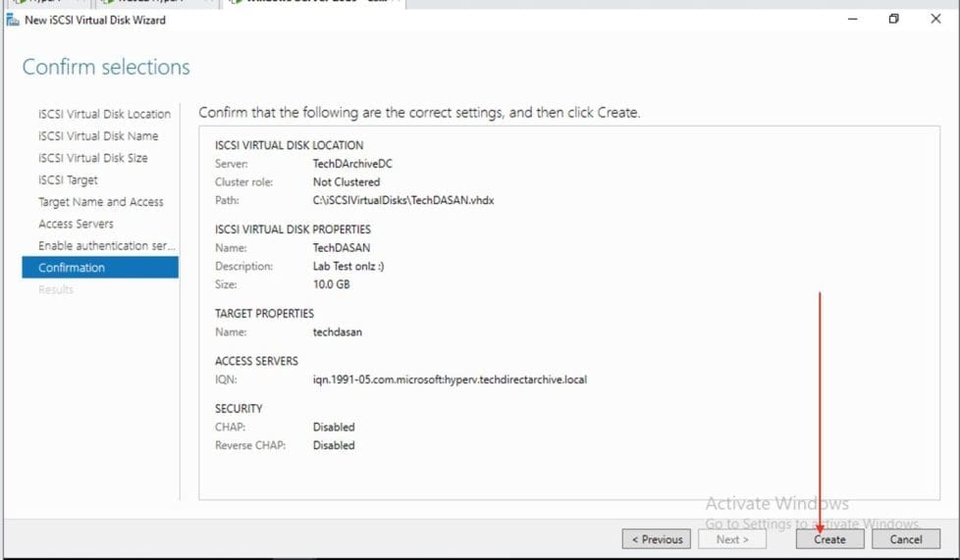Click the iSCSI wizard title bar icon
Screen dimensions: 960x560
[x=13, y=20]
